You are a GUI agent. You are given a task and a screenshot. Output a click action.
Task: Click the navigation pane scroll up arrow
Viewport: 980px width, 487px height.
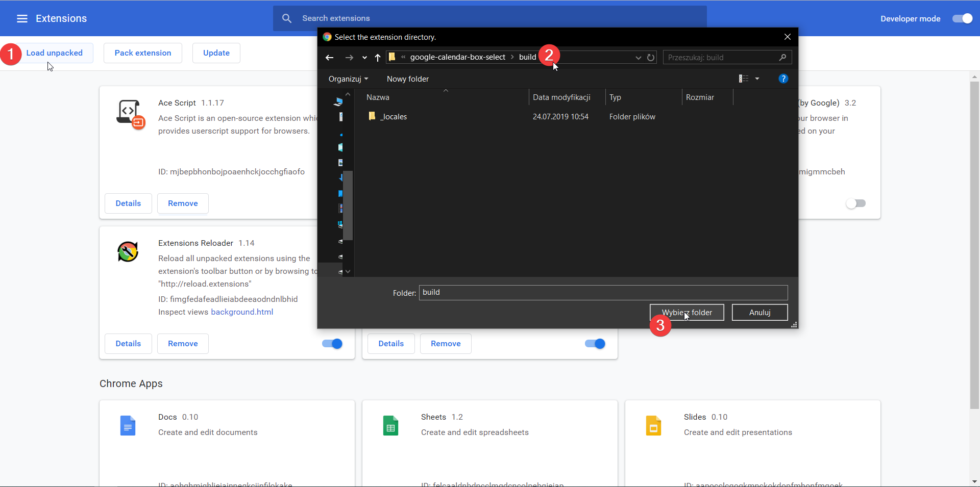coord(348,94)
